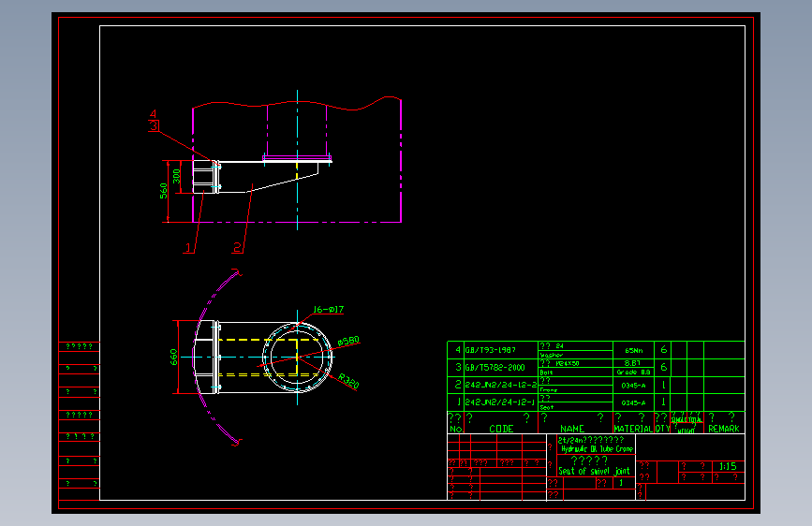Click the Seat name in row 1
The height and width of the screenshot is (526, 812).
[546, 407]
